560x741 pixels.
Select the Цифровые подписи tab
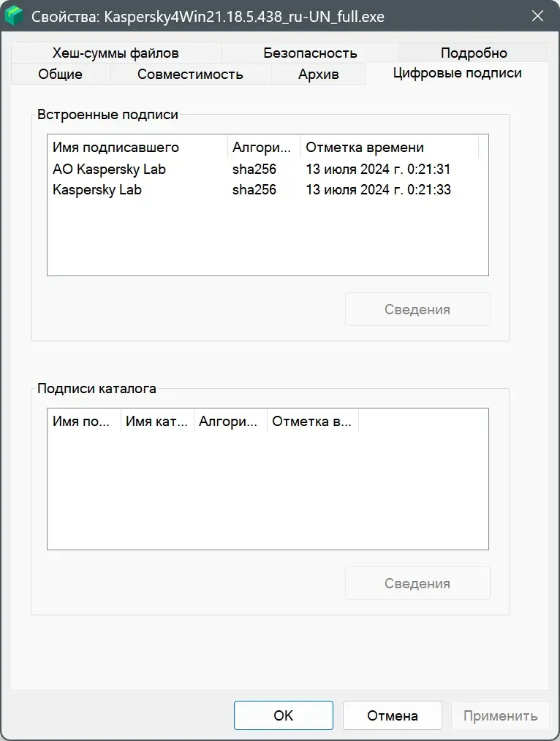click(457, 73)
